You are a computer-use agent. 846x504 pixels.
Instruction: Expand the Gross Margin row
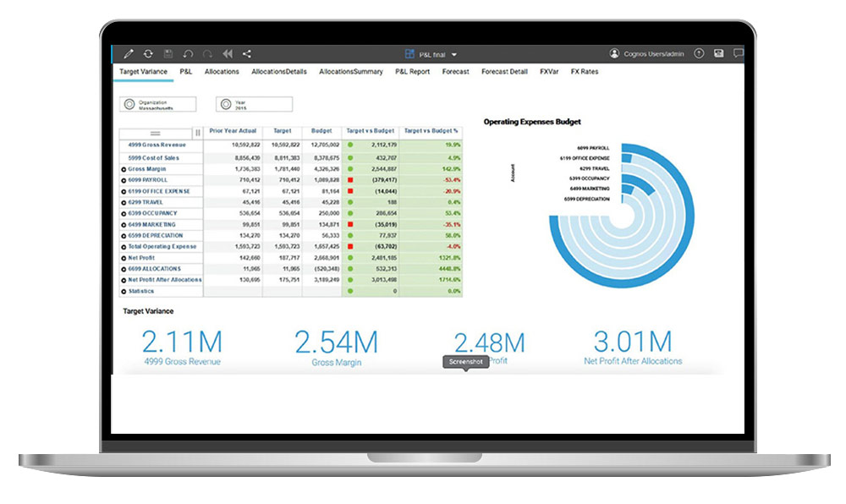[x=124, y=170]
